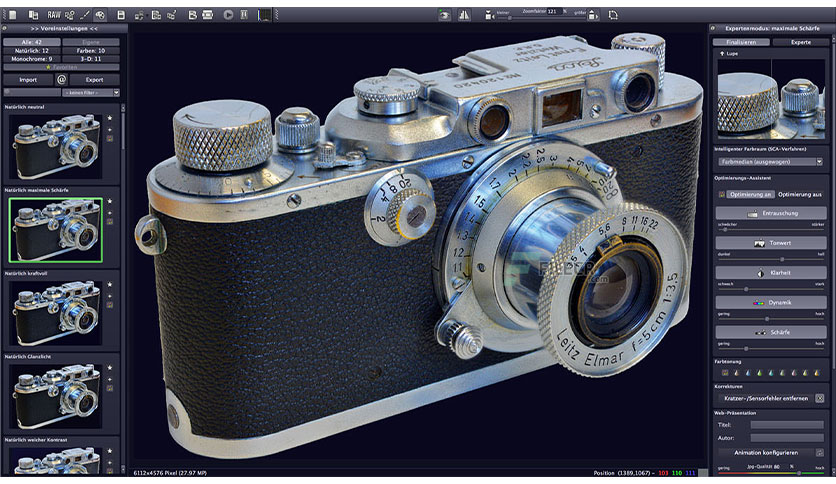The width and height of the screenshot is (836, 484).
Task: Click the round play button in toolbar
Action: click(228, 15)
